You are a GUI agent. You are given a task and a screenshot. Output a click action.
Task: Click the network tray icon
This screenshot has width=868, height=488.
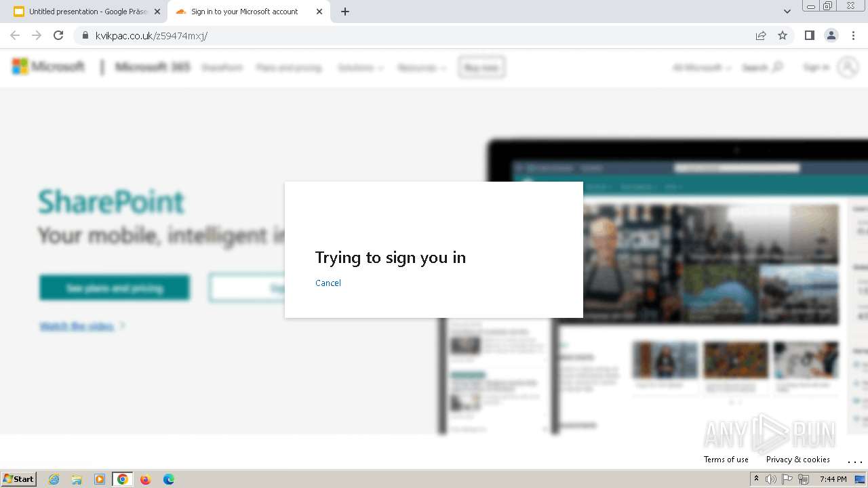(804, 479)
